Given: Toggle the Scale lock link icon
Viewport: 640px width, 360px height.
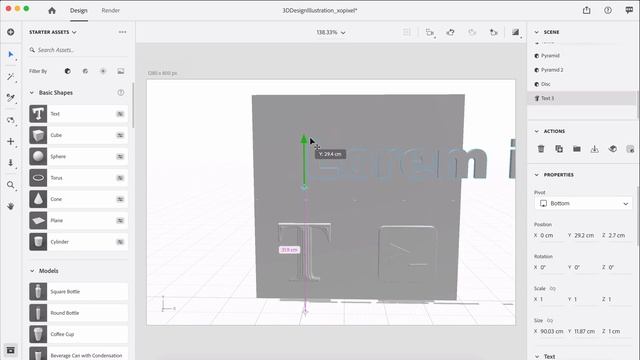Looking at the screenshot, I should pos(553,289).
